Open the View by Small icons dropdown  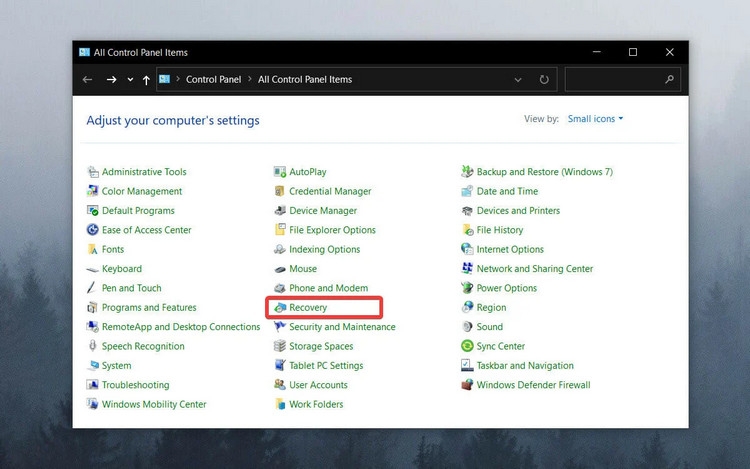pos(595,119)
